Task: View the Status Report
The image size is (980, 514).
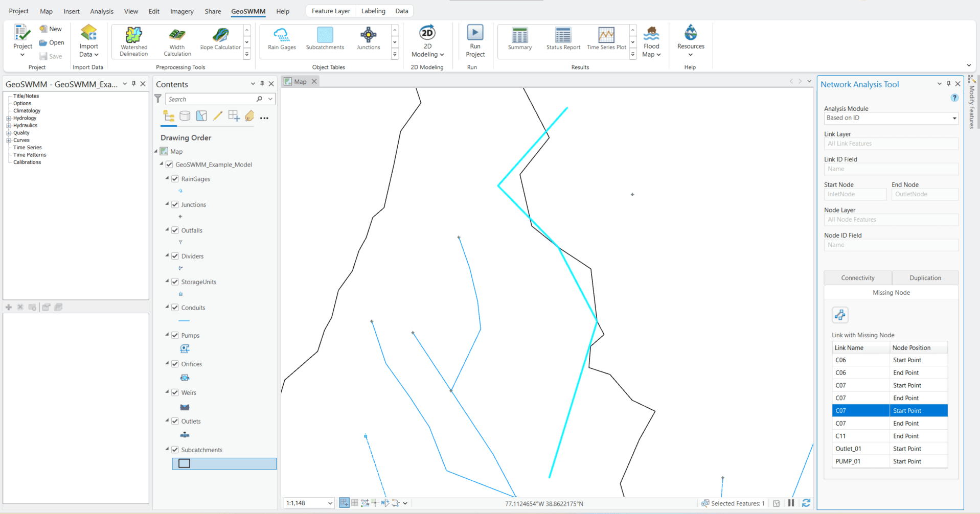Action: tap(563, 41)
